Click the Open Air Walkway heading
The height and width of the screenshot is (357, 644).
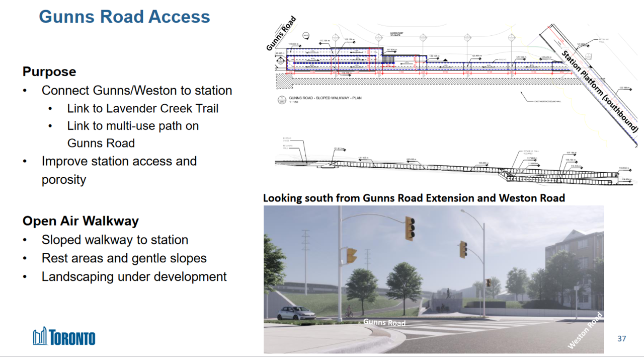point(80,221)
